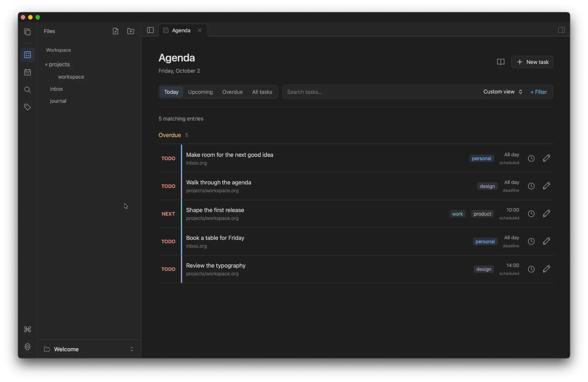Viewport: 588px width, 382px height.
Task: Add a filter with + Filter
Action: pyautogui.click(x=539, y=92)
